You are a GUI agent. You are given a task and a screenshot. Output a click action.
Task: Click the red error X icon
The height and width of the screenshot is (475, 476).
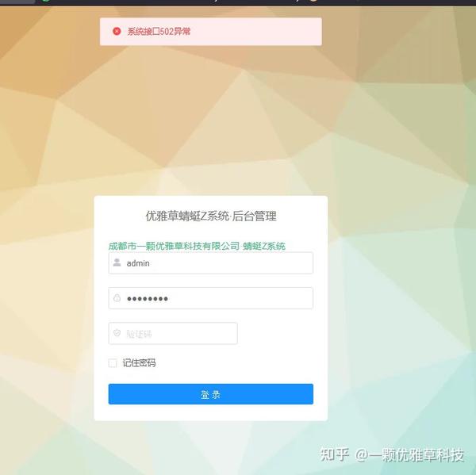pyautogui.click(x=117, y=31)
